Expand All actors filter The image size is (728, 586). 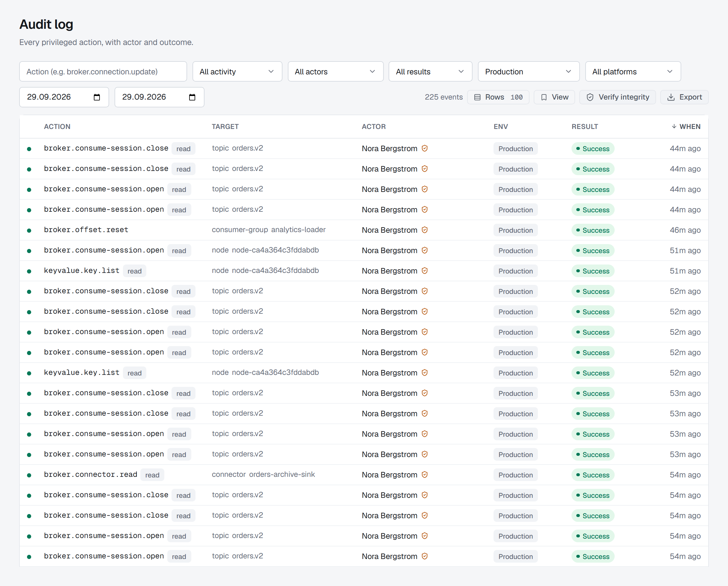(x=335, y=71)
